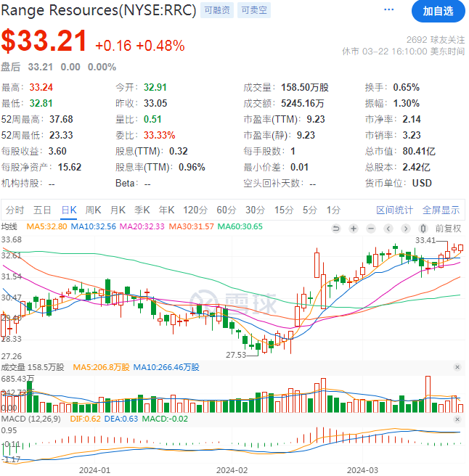The width and height of the screenshot is (469, 476).
Task: Click the 2024-02 date axis label
Action: 232,470
